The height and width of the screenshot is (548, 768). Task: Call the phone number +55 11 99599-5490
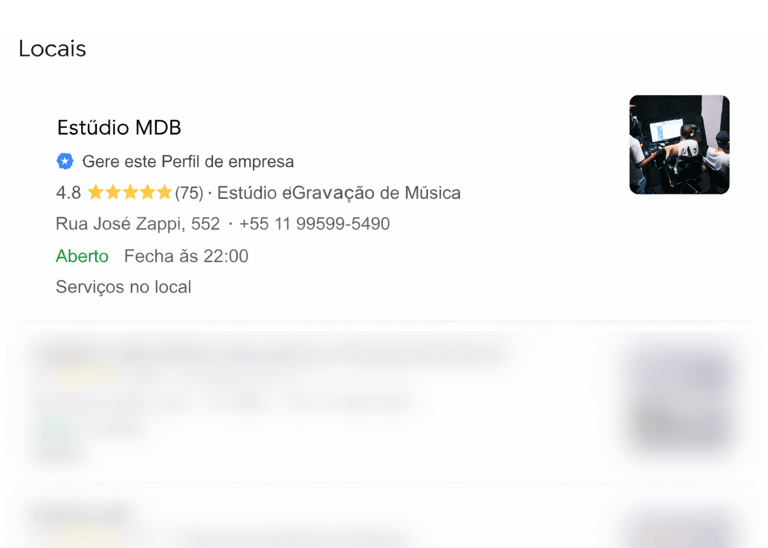pyautogui.click(x=314, y=224)
